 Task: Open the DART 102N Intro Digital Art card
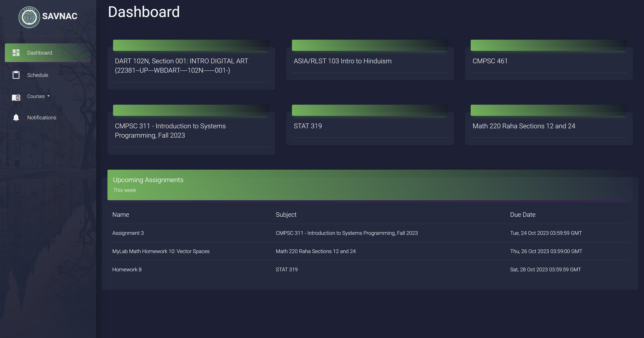[x=181, y=65]
